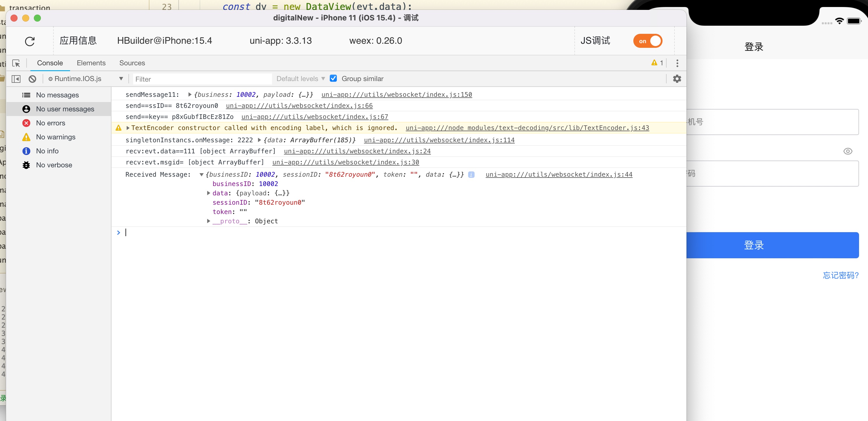The image size is (868, 421).
Task: Select the No errors red icon
Action: [x=26, y=123]
